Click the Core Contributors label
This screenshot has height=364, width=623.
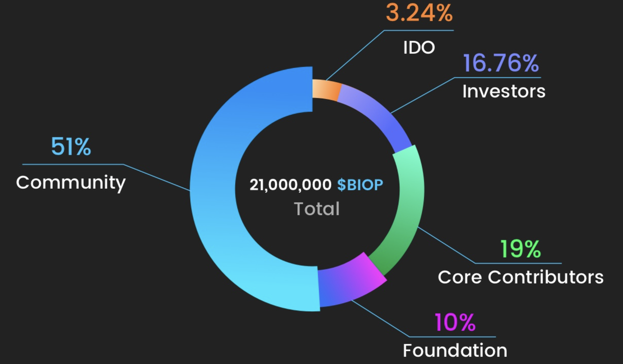[521, 277]
